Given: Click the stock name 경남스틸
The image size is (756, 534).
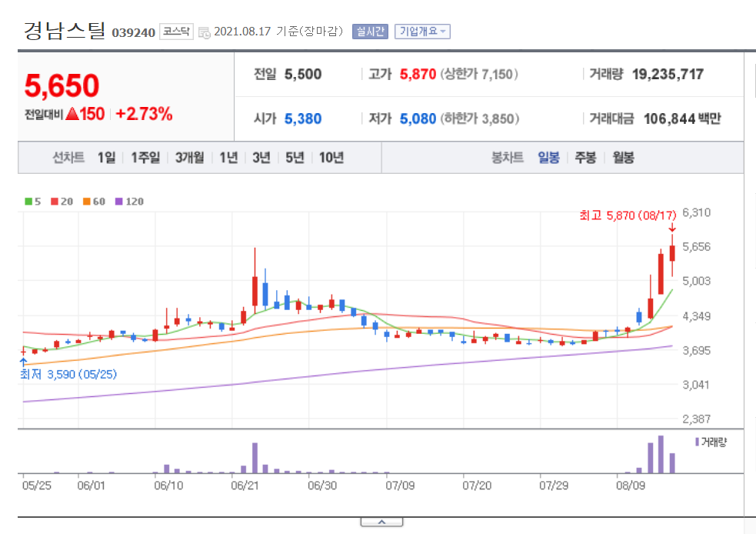Looking at the screenshot, I should coord(65,30).
